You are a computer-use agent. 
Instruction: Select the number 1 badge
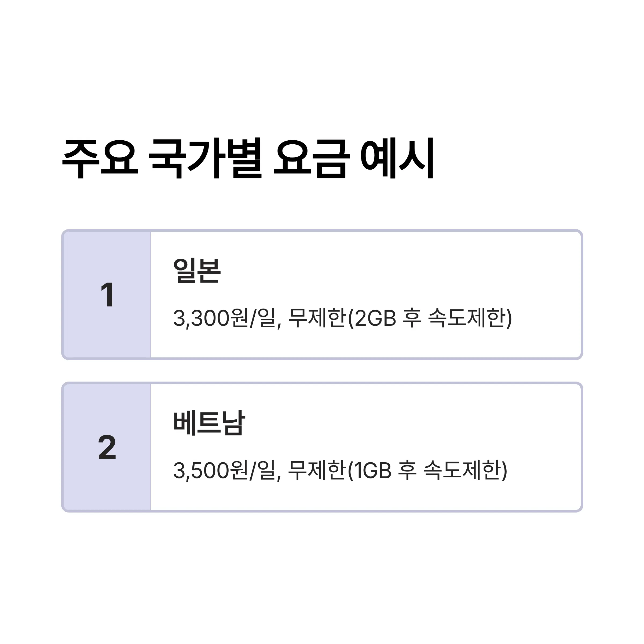pyautogui.click(x=107, y=295)
